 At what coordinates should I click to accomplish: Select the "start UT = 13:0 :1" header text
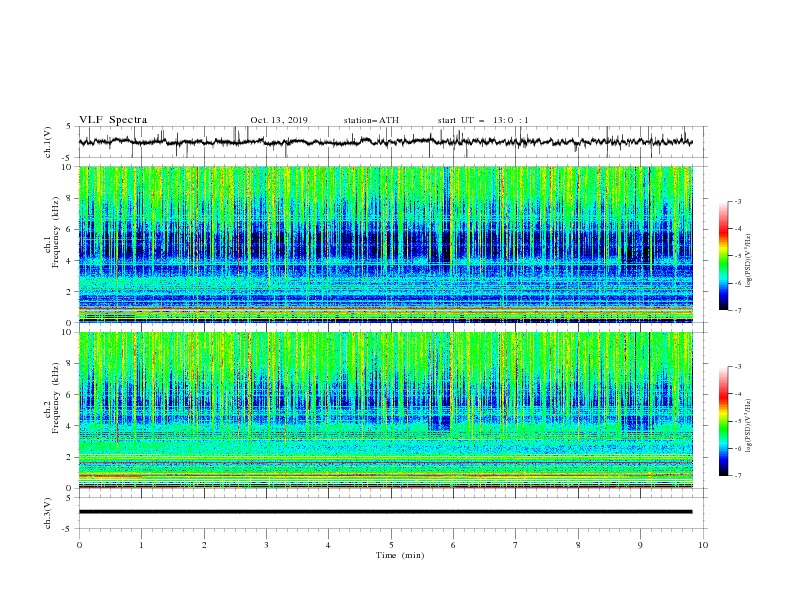(483, 120)
